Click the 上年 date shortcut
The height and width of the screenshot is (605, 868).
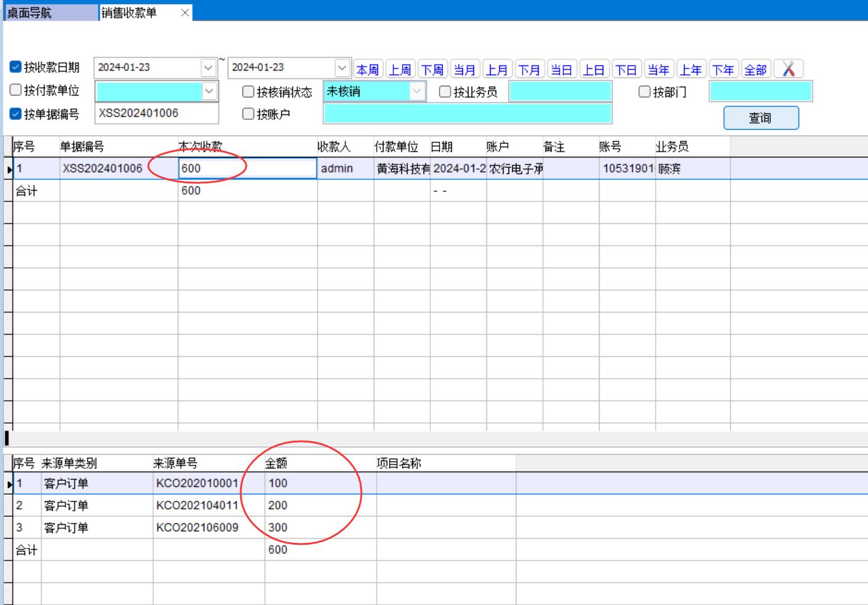(x=691, y=70)
